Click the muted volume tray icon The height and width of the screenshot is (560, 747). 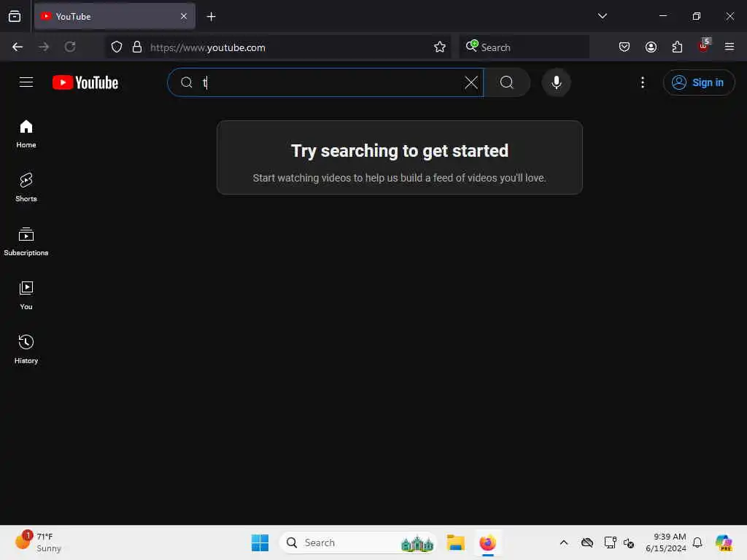[629, 542]
